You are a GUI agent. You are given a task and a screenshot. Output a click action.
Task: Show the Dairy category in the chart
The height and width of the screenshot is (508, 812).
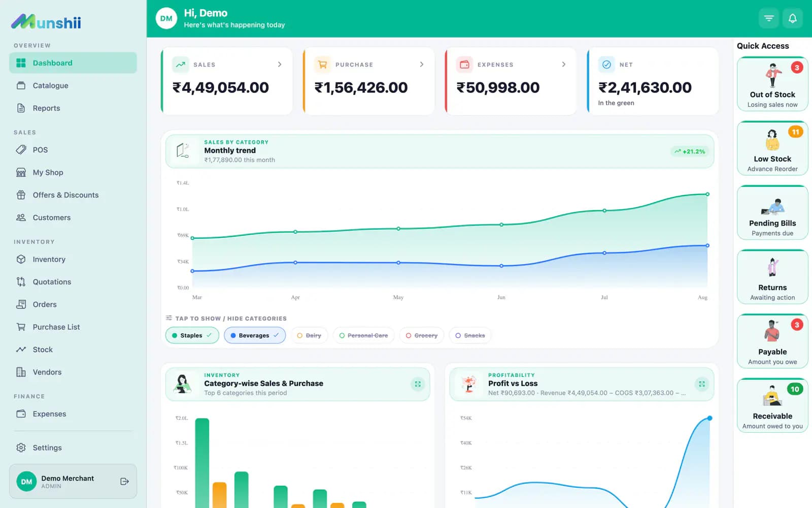coord(309,335)
